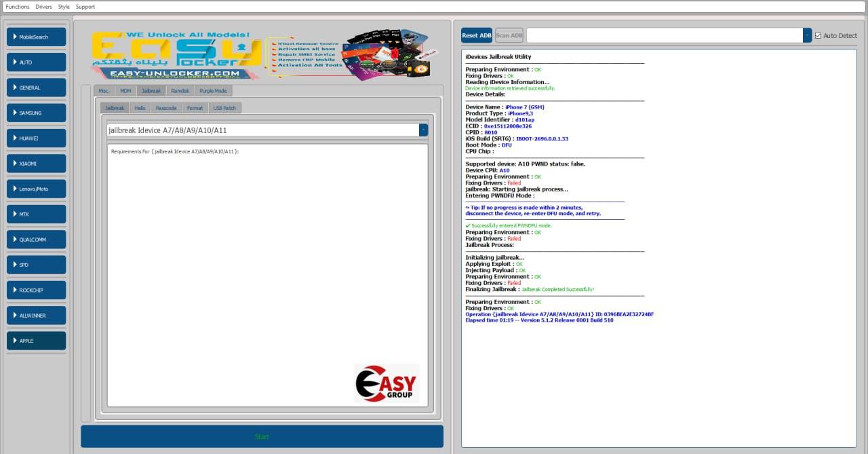Select the APPLE sidebar section
The width and height of the screenshot is (868, 454).
point(37,341)
